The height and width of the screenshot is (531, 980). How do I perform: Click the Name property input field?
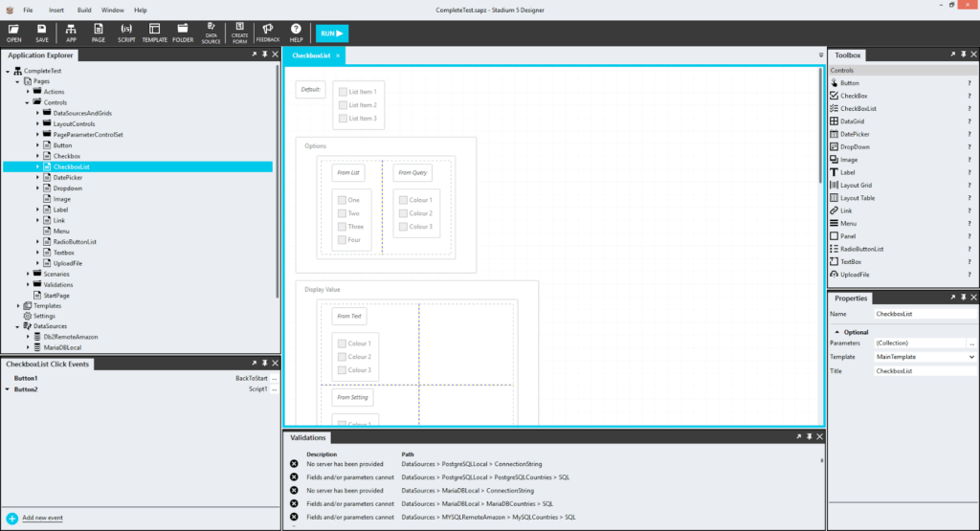click(x=924, y=314)
